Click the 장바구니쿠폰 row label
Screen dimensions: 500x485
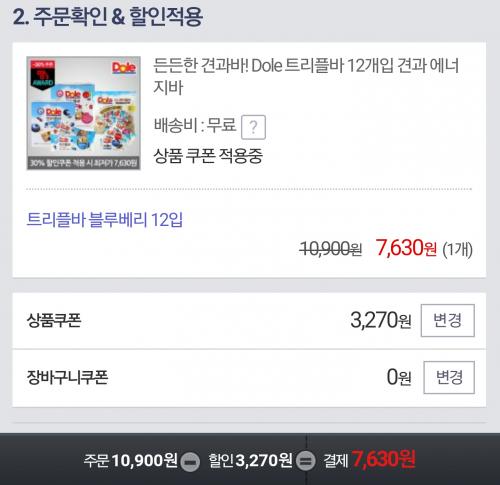(x=67, y=378)
